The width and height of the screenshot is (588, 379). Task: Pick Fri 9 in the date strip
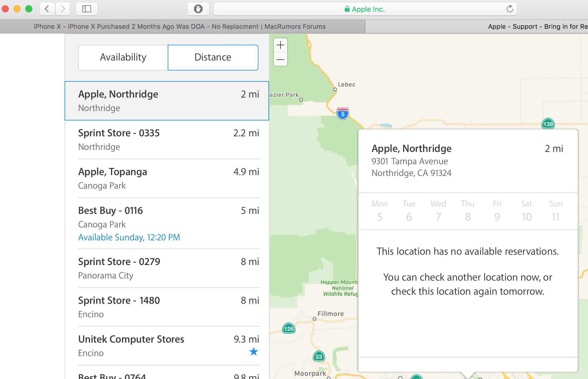click(x=497, y=211)
